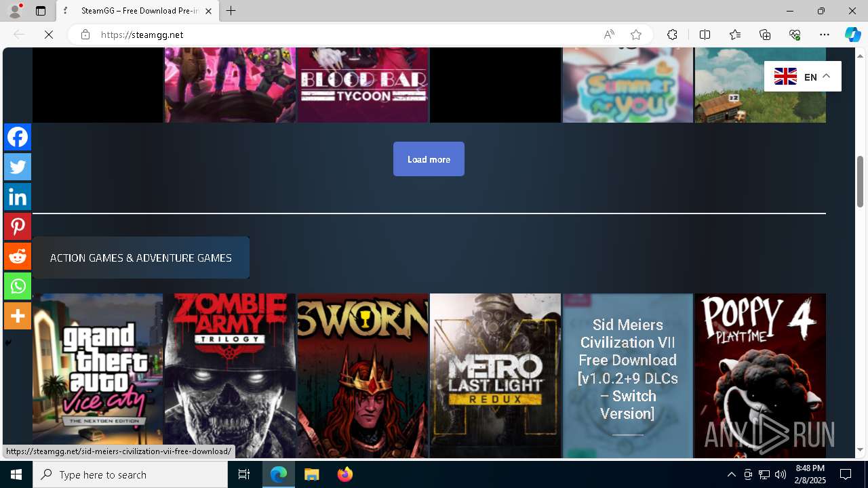868x488 pixels.
Task: Open network status tray icon
Action: pos(764,474)
